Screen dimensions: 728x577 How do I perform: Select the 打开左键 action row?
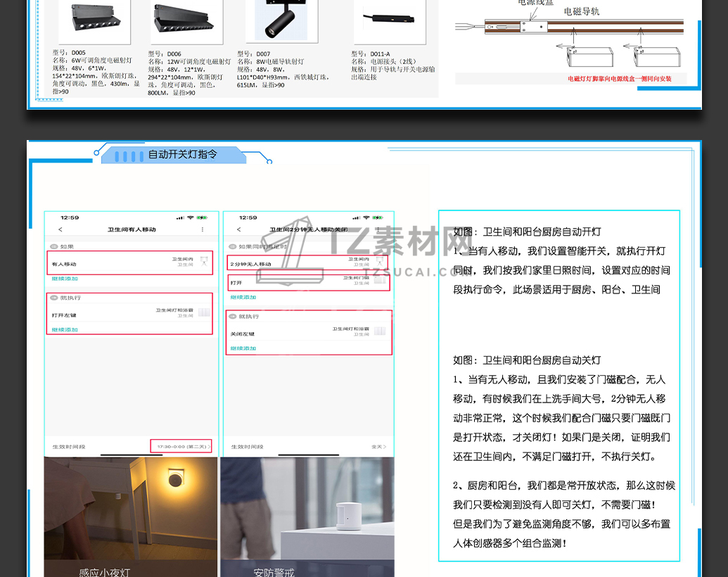(x=130, y=313)
